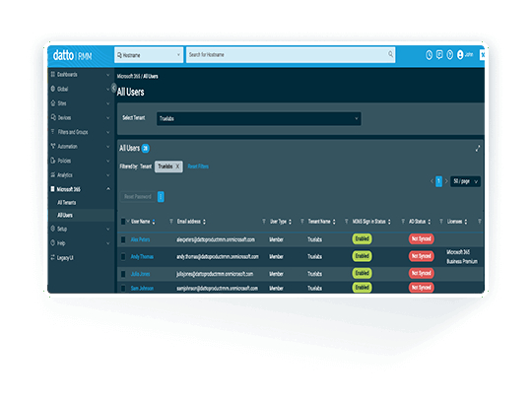Tick the select-all checkbox in the table header

coord(123,222)
